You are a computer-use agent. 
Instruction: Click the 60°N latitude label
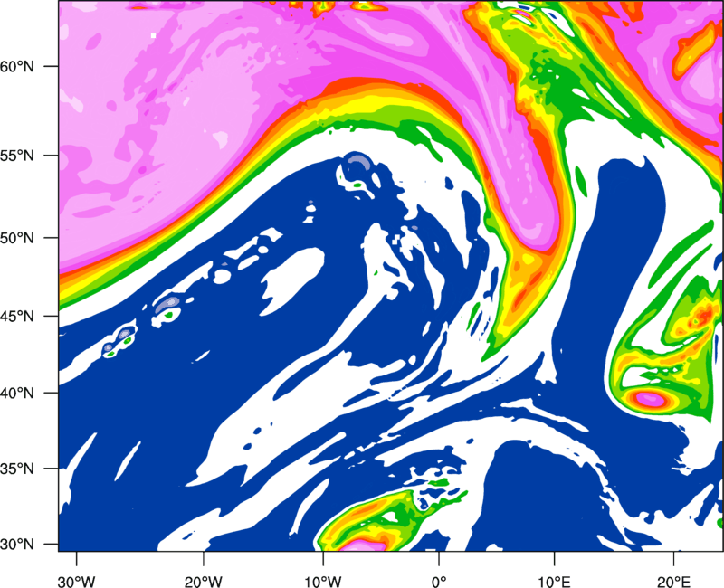pos(17,66)
